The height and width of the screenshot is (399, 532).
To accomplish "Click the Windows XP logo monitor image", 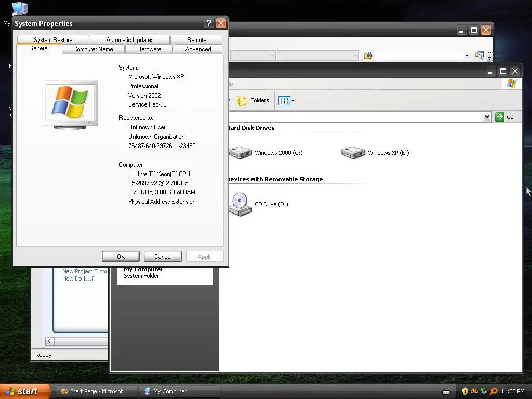I will pyautogui.click(x=71, y=104).
